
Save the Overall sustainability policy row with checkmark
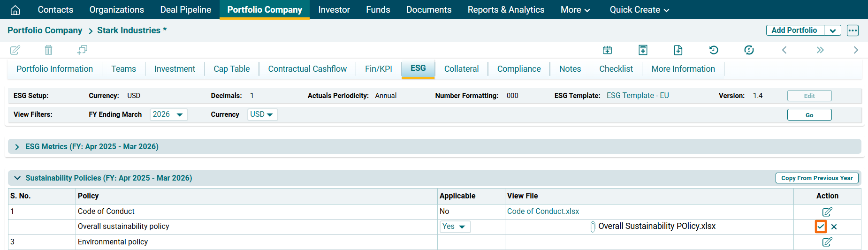click(820, 227)
